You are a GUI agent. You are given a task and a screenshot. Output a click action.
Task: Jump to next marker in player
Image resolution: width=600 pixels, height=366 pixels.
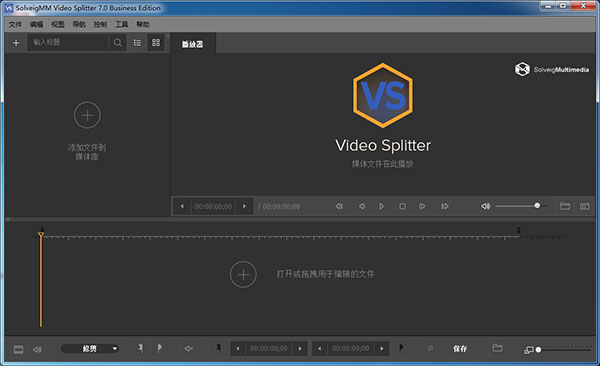point(445,206)
